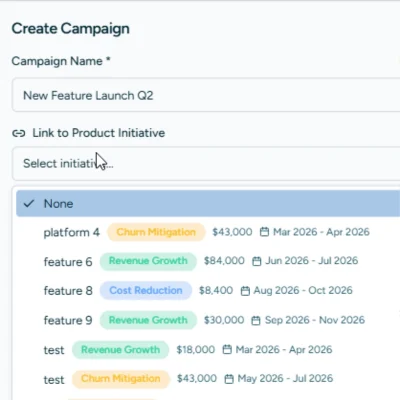Click the Jun 2026 - Jul 2026 date range
The height and width of the screenshot is (400, 400).
click(x=311, y=260)
